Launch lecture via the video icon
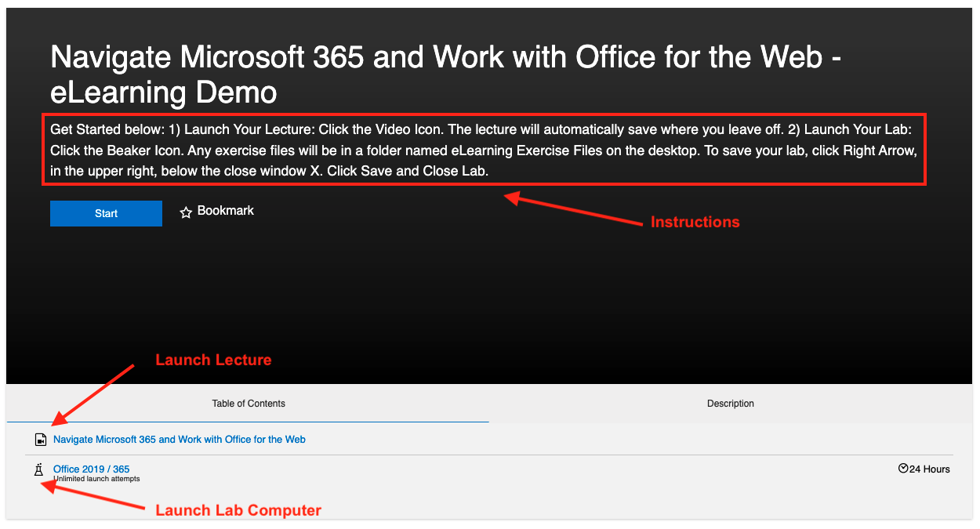980x529 pixels. (x=41, y=440)
